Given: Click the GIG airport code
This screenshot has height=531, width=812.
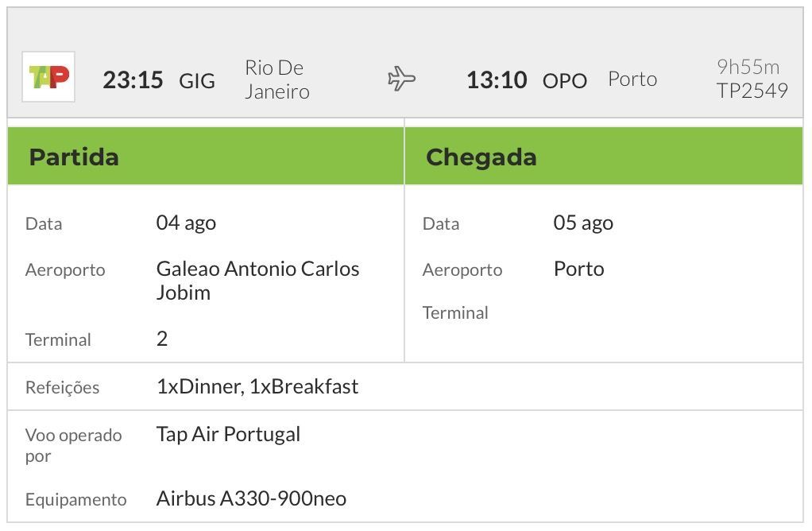Looking at the screenshot, I should [197, 81].
